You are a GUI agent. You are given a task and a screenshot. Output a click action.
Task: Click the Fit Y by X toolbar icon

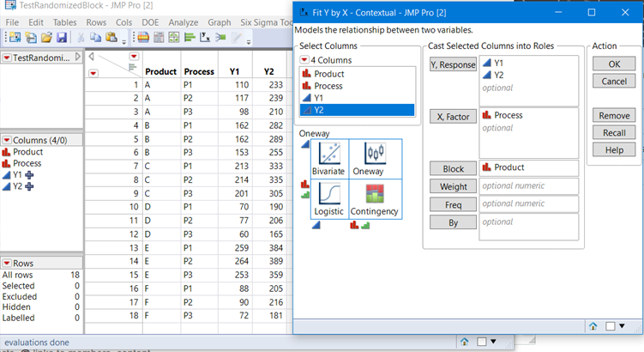(205, 38)
